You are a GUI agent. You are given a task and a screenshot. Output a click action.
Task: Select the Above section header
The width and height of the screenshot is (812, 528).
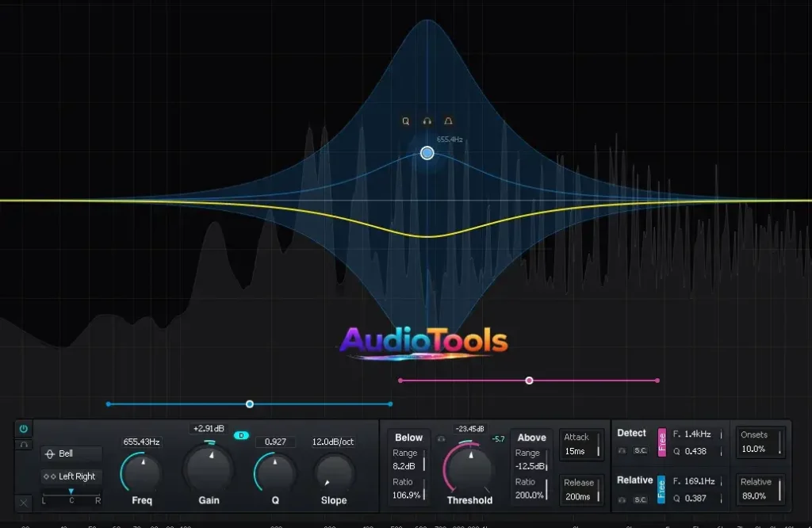click(x=530, y=437)
